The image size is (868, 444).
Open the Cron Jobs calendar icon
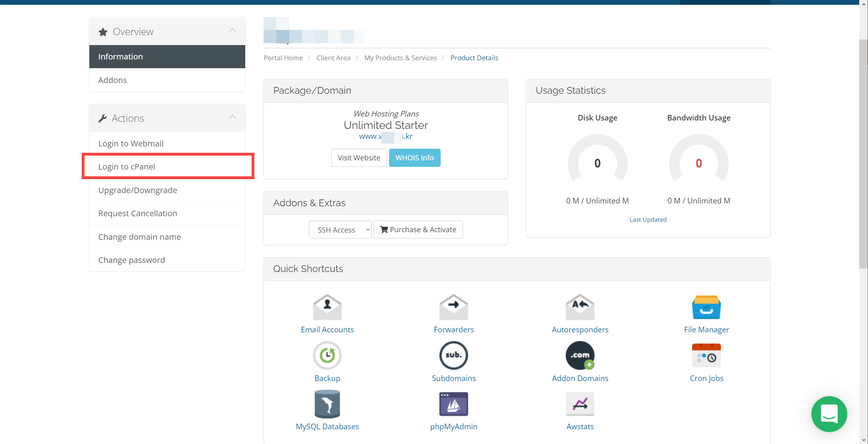706,355
